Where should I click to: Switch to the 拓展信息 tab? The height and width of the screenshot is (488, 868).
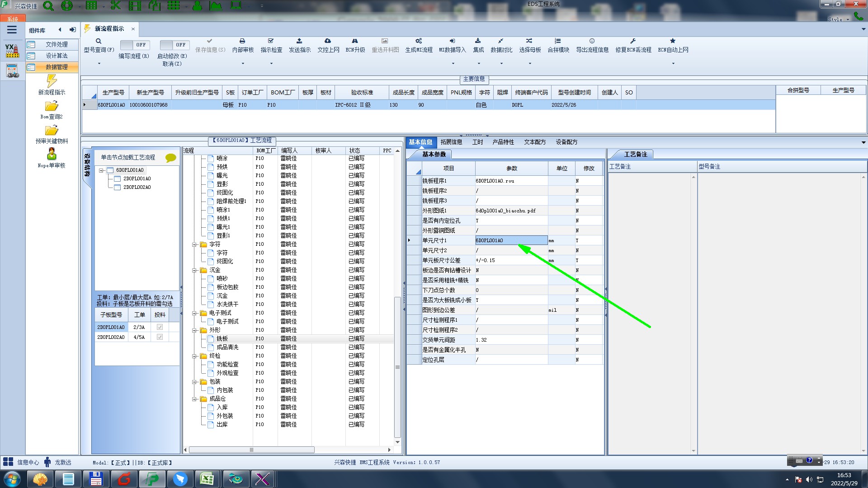coord(451,142)
